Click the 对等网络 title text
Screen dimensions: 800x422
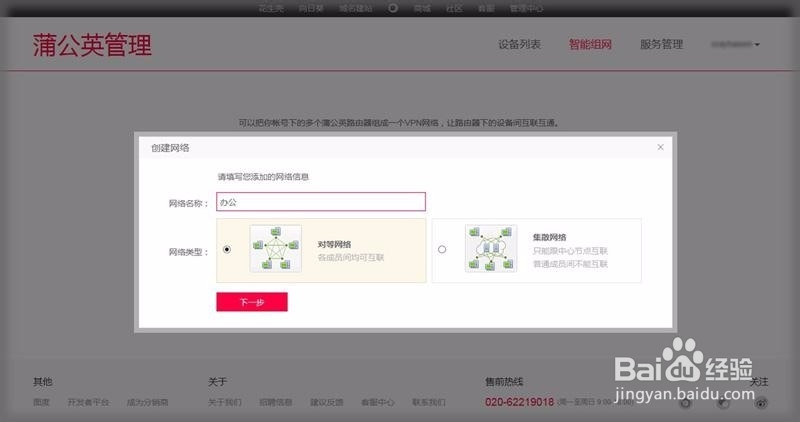pos(334,244)
